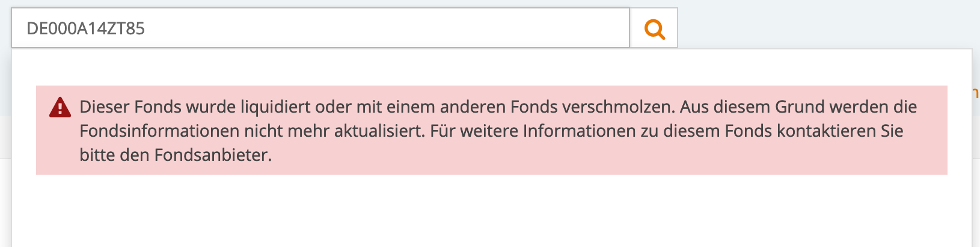This screenshot has height=247, width=980.
Task: Click the word "Fondsinformationen" in the message
Action: click(x=159, y=131)
